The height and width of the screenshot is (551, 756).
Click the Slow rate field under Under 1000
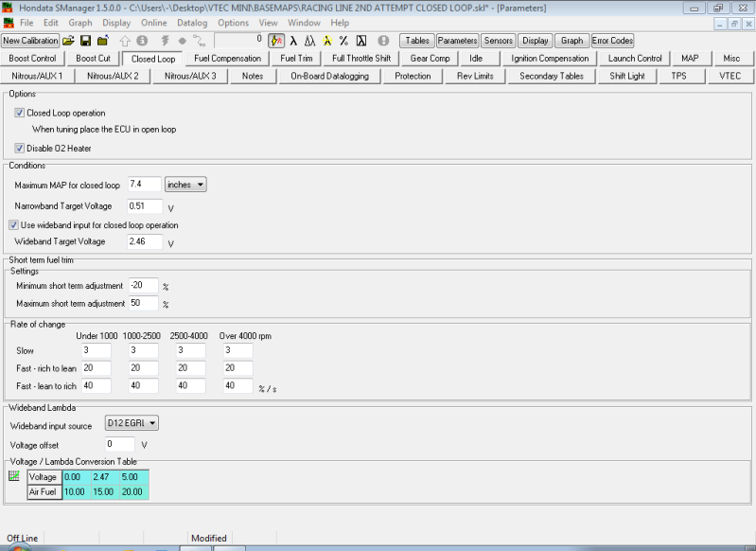pos(97,350)
